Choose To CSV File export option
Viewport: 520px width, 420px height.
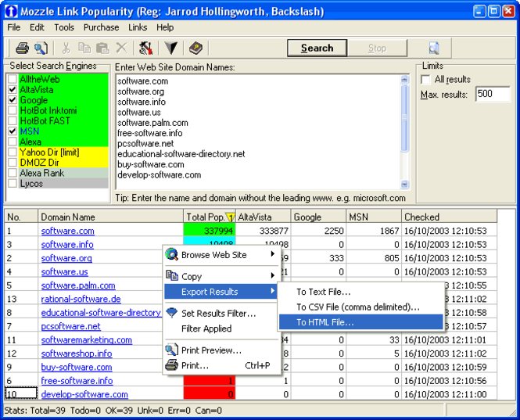click(360, 307)
